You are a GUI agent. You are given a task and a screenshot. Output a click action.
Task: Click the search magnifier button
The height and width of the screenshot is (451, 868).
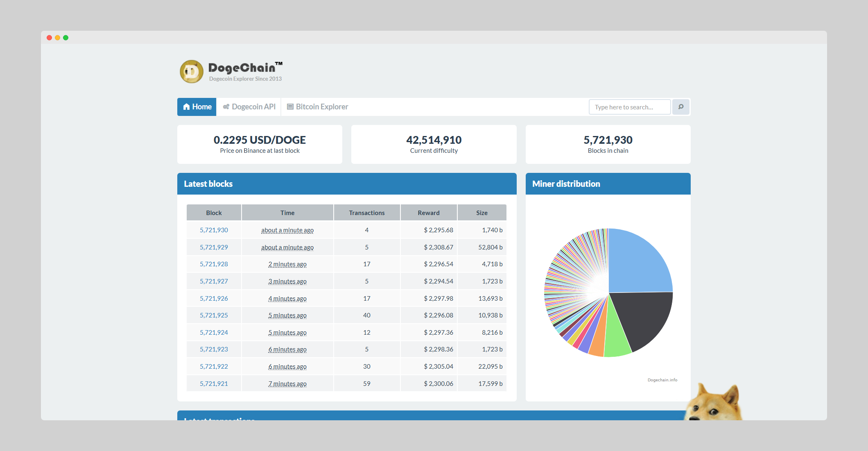click(681, 107)
